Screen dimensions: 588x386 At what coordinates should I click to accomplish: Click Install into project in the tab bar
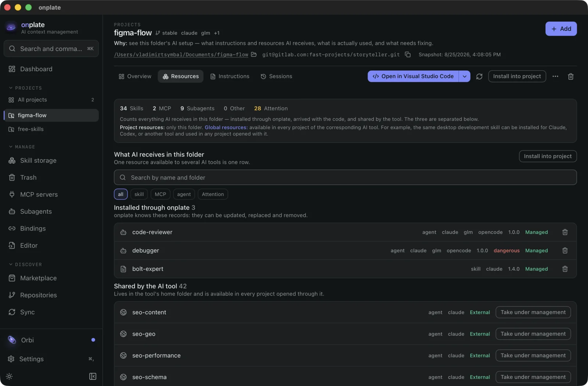point(517,76)
